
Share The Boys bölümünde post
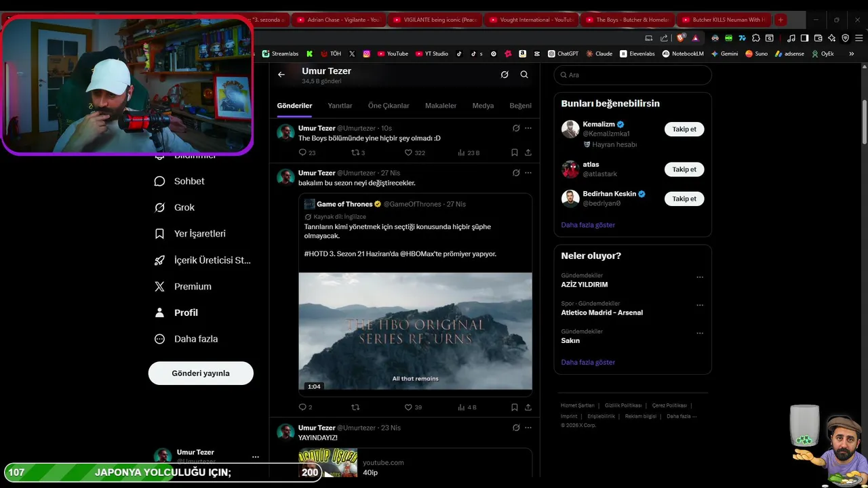coord(528,152)
